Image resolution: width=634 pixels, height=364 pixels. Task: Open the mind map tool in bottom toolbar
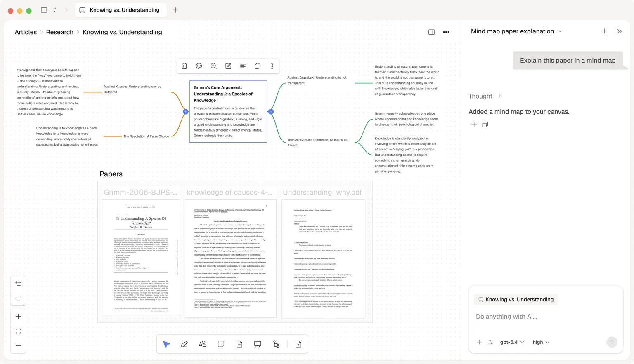coord(276,343)
